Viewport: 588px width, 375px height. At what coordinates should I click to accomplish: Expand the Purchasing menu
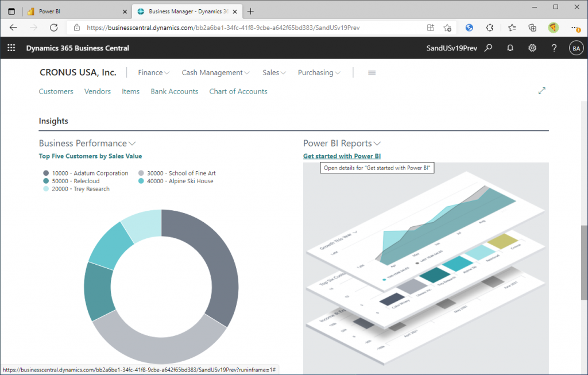tap(319, 73)
